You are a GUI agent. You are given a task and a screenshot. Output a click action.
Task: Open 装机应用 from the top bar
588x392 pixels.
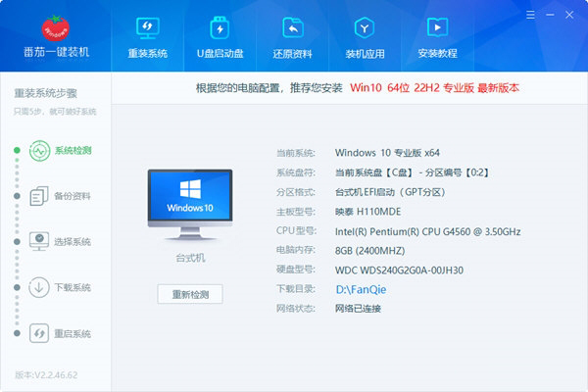point(363,27)
